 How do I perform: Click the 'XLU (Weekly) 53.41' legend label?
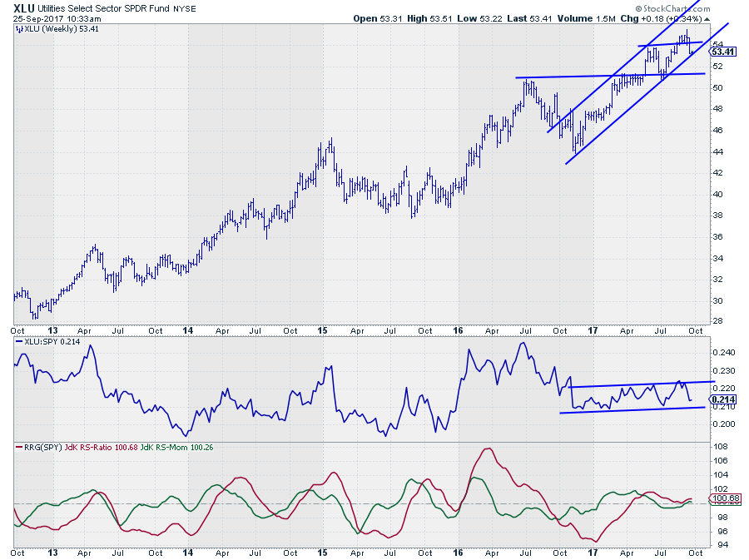(x=61, y=29)
